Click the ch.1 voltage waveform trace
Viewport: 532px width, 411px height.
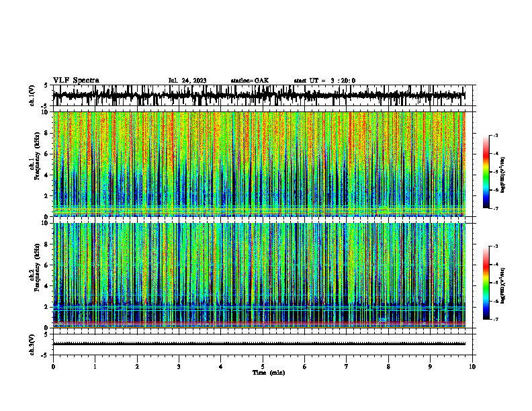click(259, 95)
